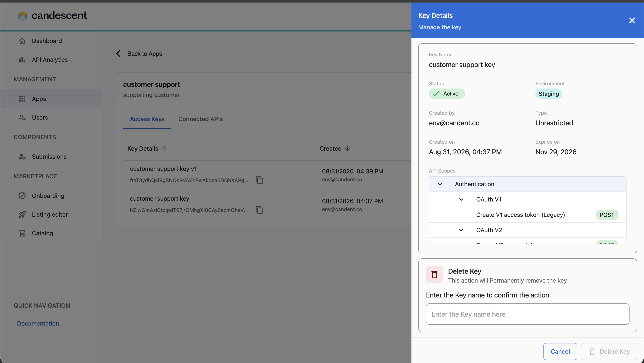Click the Delete Key button at bottom
The image size is (644, 363).
tap(609, 352)
